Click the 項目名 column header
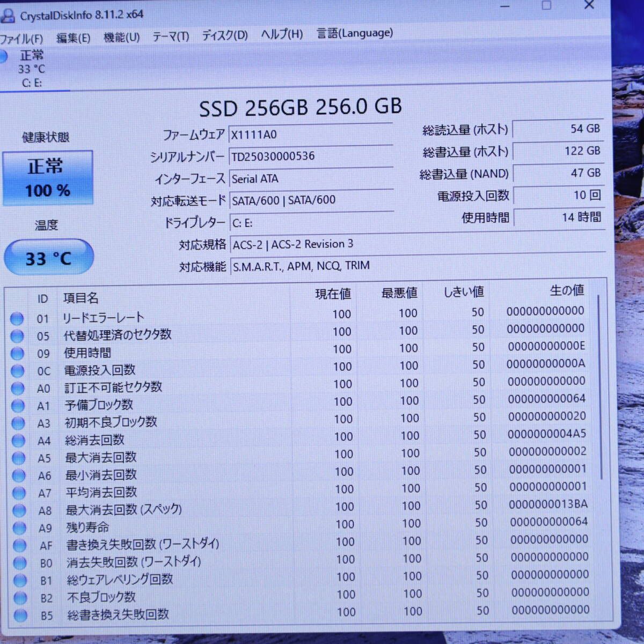644x644 pixels. (x=80, y=298)
